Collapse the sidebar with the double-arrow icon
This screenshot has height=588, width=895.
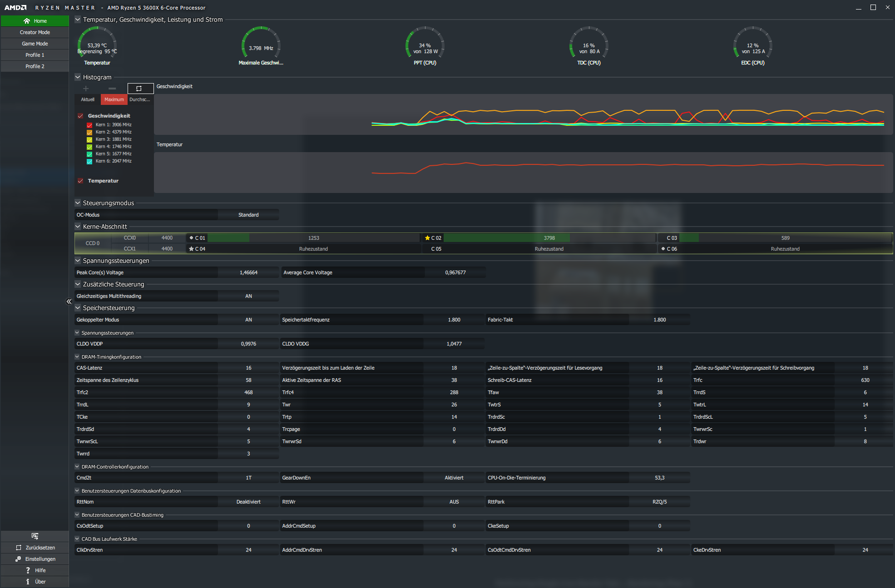69,301
